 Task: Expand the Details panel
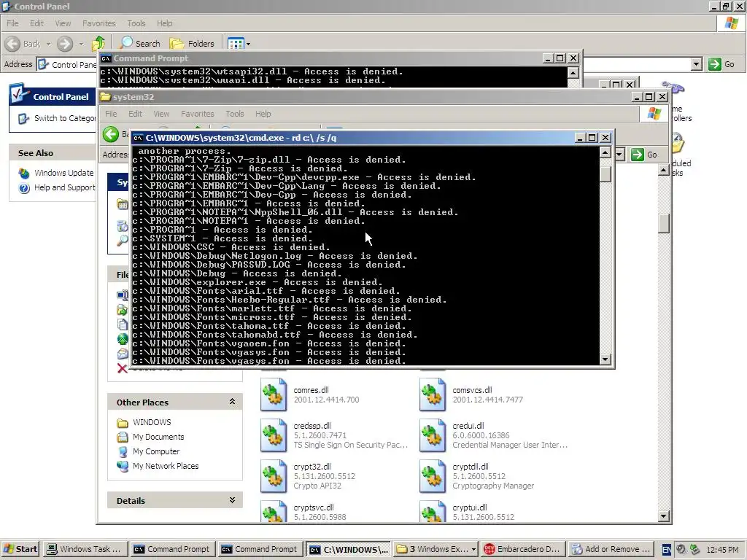232,500
